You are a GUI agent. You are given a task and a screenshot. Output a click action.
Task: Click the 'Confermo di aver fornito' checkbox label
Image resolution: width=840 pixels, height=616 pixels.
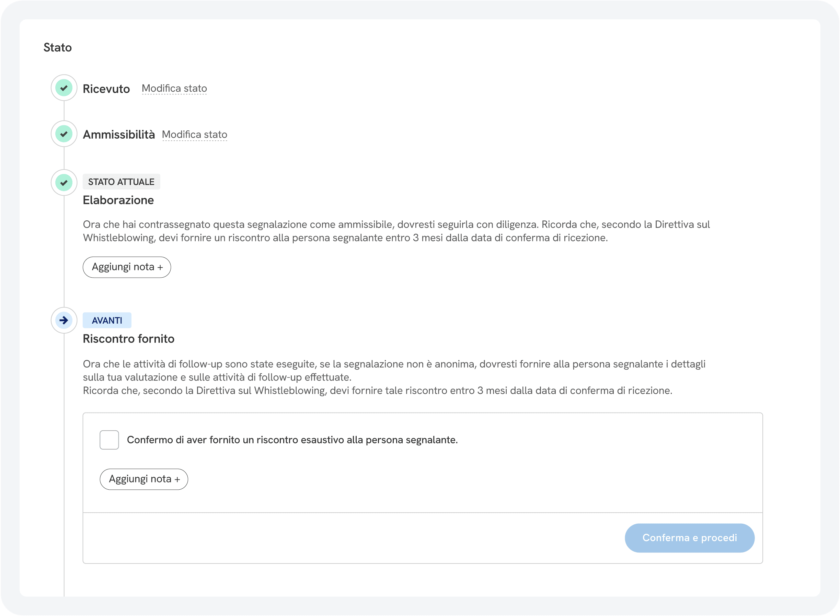[x=292, y=440]
